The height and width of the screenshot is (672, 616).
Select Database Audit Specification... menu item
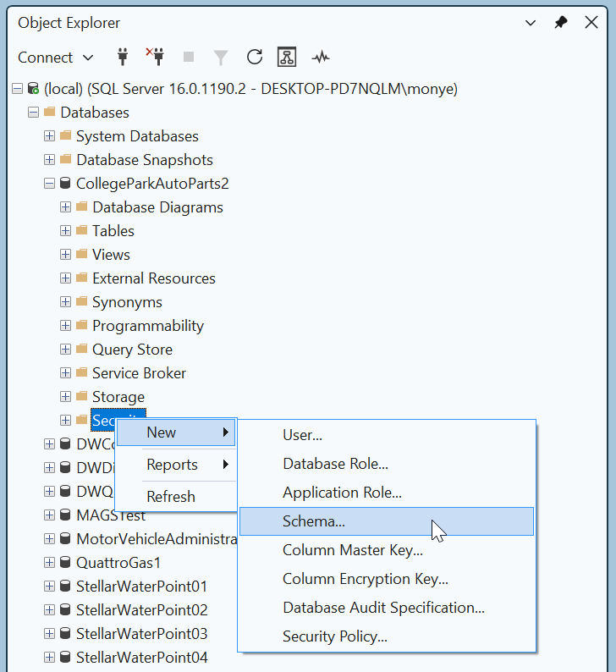(387, 608)
